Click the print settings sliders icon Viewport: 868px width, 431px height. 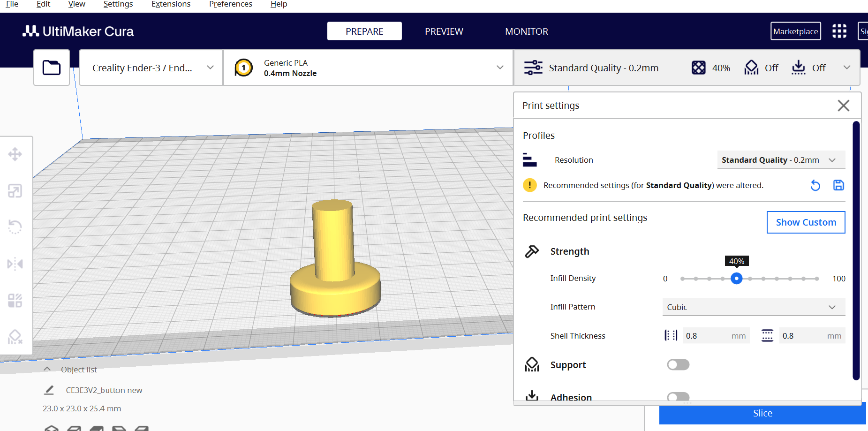(533, 68)
